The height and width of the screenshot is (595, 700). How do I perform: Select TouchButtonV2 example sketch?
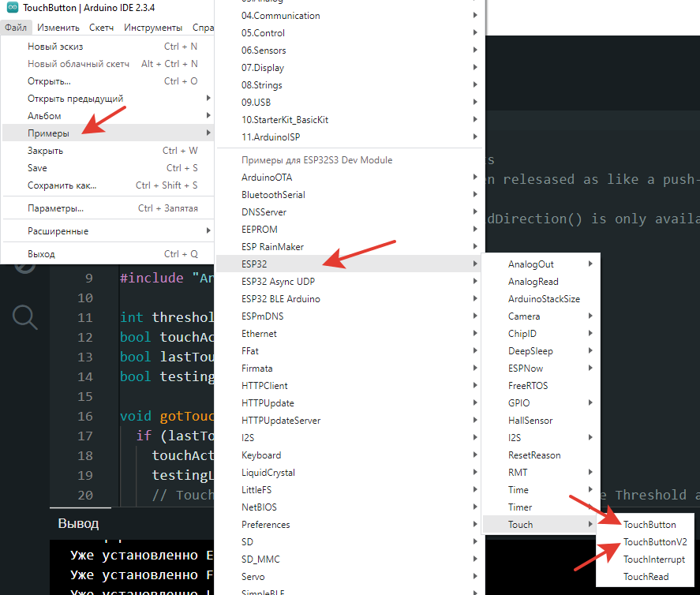pyautogui.click(x=646, y=542)
